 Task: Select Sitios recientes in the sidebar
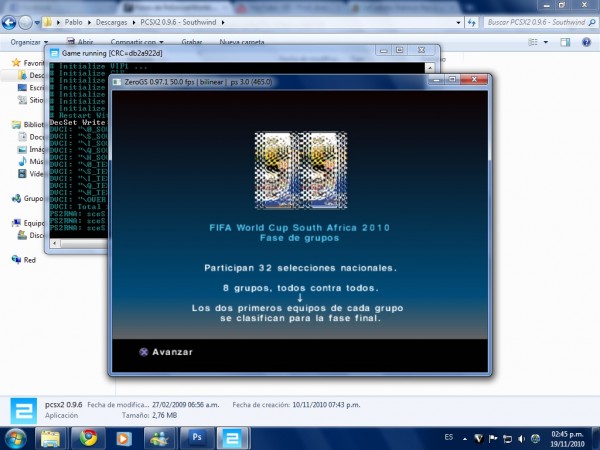[31, 100]
